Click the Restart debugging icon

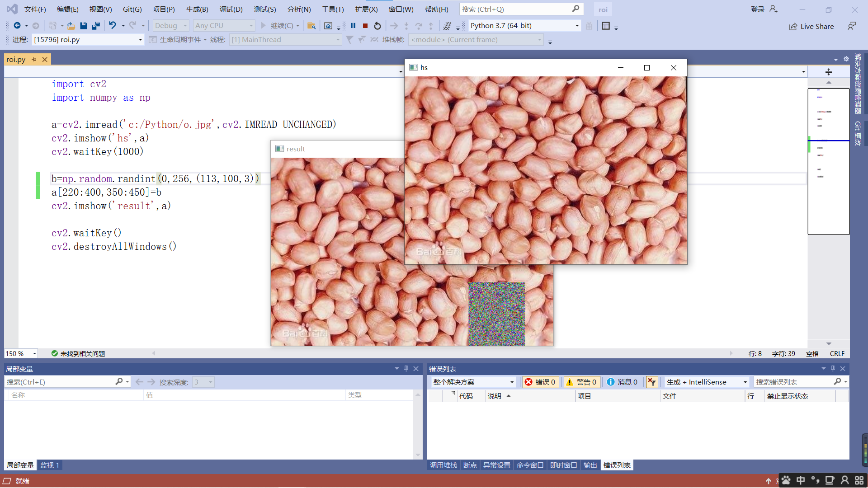coord(377,26)
